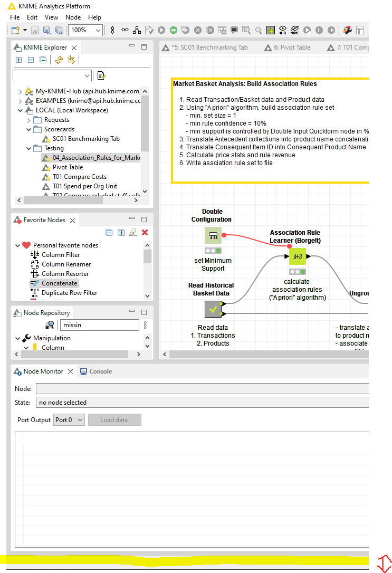Collapse the Scorecards folder
The height and width of the screenshot is (573, 392).
click(29, 129)
